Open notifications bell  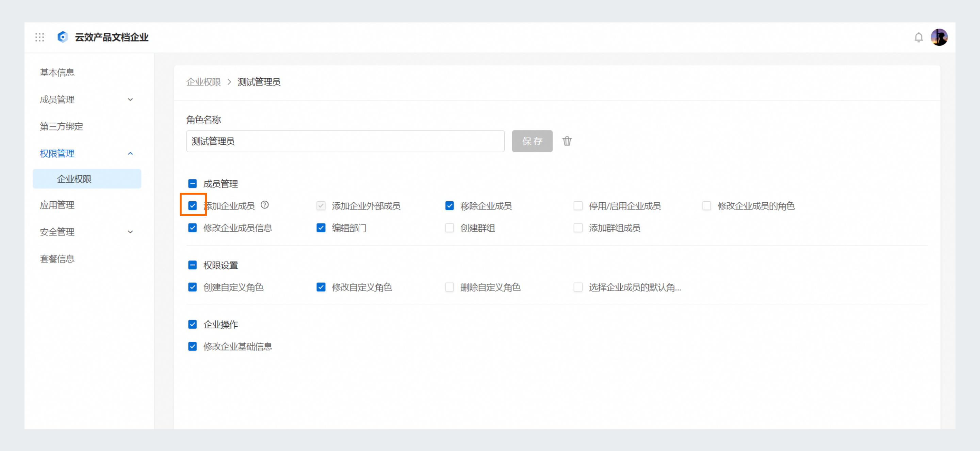pyautogui.click(x=918, y=37)
